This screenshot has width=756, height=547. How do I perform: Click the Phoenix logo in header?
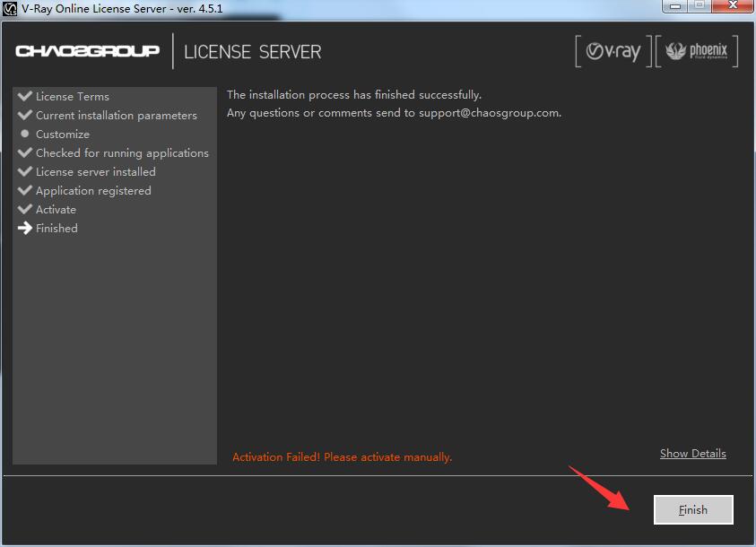pos(697,51)
